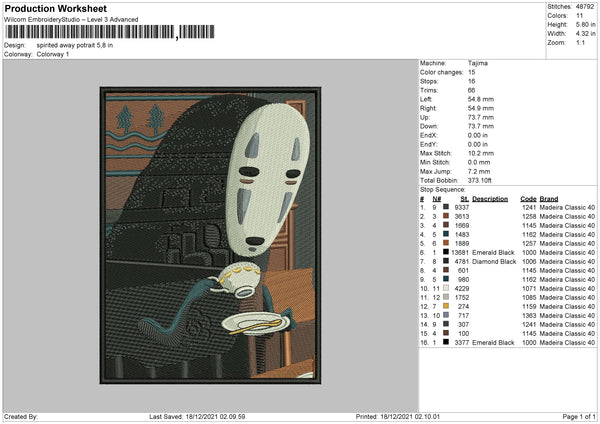The width and height of the screenshot is (600, 424).
Task: Click stitch count "13681" in stop row 6
Action: click(460, 253)
